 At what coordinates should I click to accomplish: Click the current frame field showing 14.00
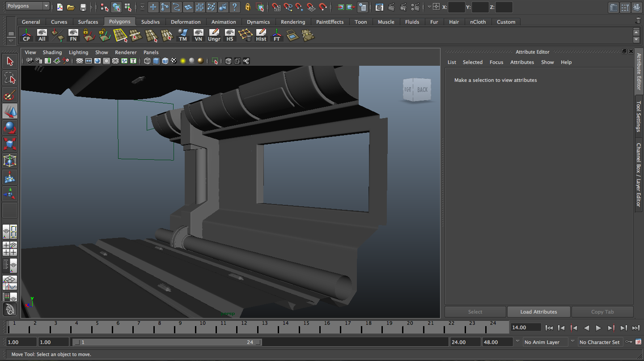pyautogui.click(x=526, y=327)
